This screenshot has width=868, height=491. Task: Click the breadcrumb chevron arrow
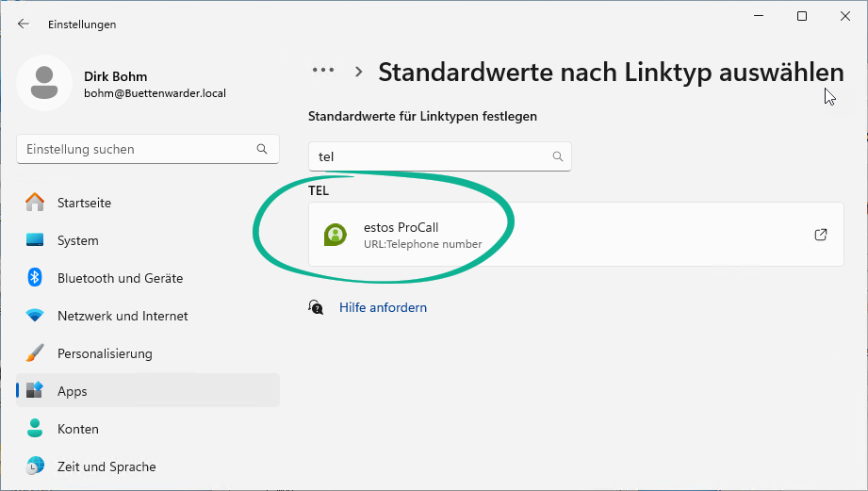pyautogui.click(x=359, y=71)
